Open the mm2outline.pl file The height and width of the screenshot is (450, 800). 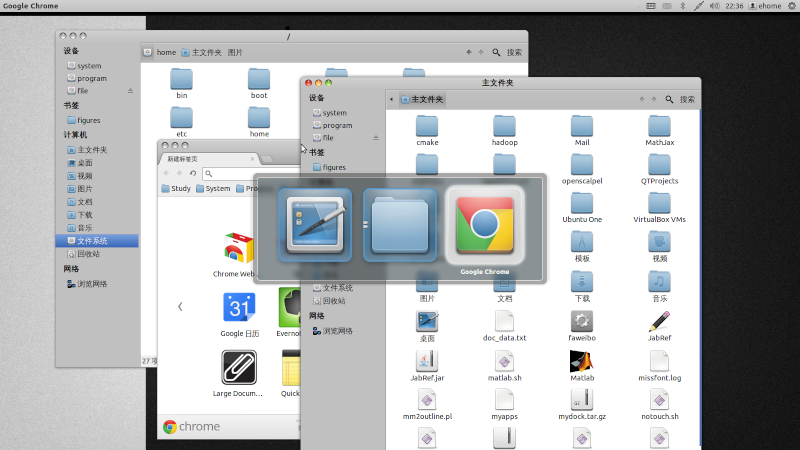pyautogui.click(x=427, y=405)
